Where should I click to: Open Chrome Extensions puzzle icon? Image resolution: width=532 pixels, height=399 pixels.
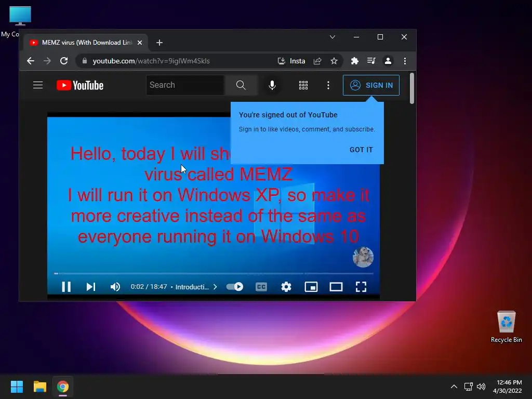[x=354, y=61]
